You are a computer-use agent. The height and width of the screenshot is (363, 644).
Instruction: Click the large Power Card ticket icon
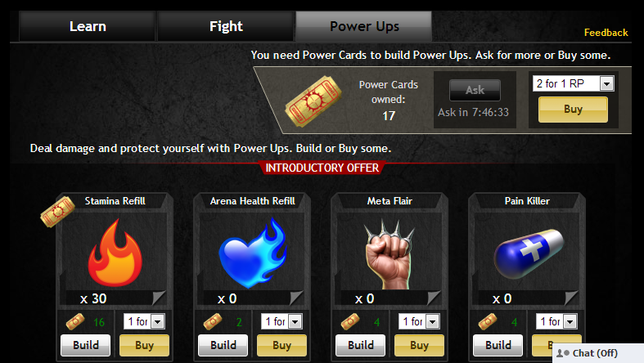click(313, 101)
